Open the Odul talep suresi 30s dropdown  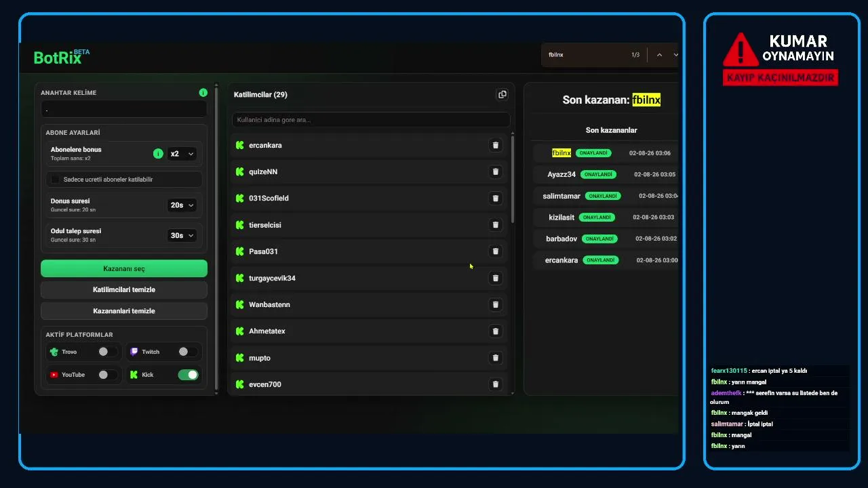(182, 235)
